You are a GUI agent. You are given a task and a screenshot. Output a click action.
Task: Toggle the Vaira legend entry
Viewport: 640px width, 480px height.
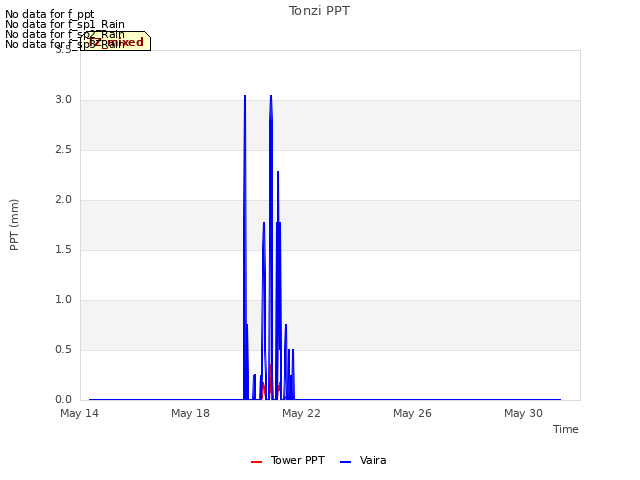coord(363,460)
